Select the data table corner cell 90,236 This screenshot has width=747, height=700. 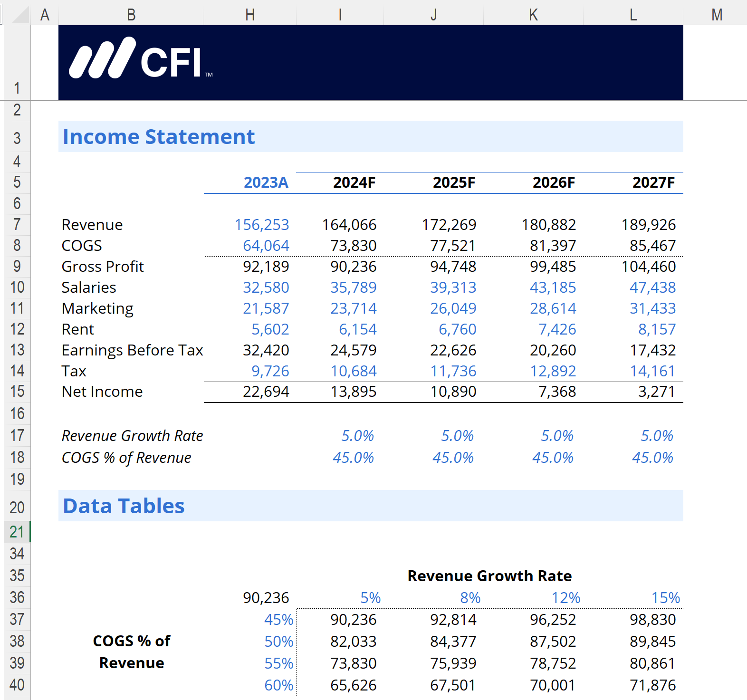click(x=266, y=597)
